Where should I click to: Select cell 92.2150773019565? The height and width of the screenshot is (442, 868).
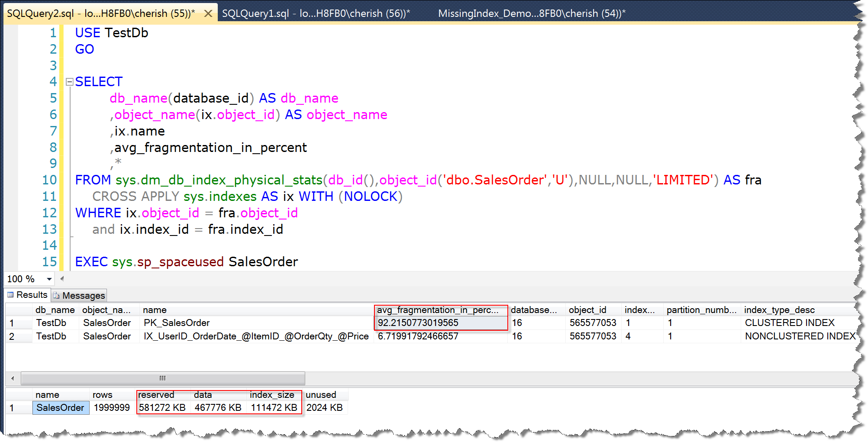click(441, 323)
